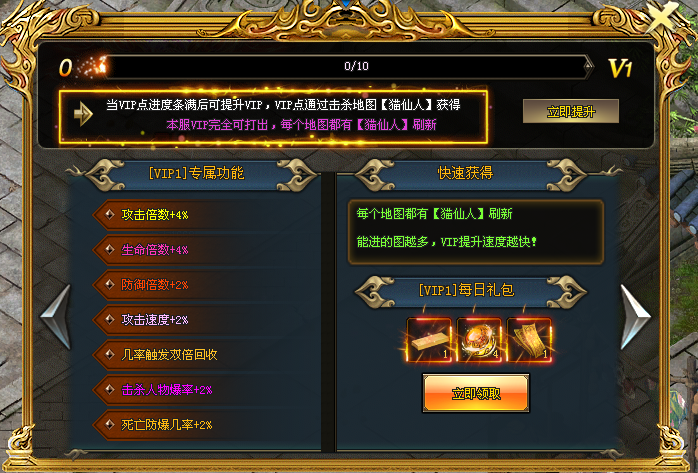Click the golden ticket reward icon
This screenshot has width=698, height=473.
pos(529,340)
